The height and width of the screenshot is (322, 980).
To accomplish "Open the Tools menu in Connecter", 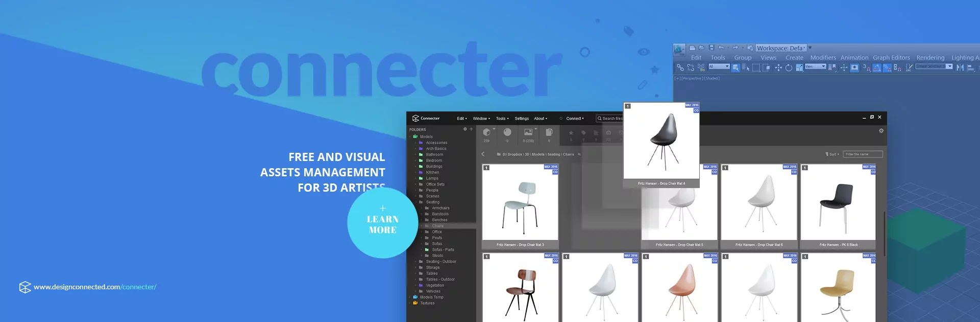I will [502, 119].
